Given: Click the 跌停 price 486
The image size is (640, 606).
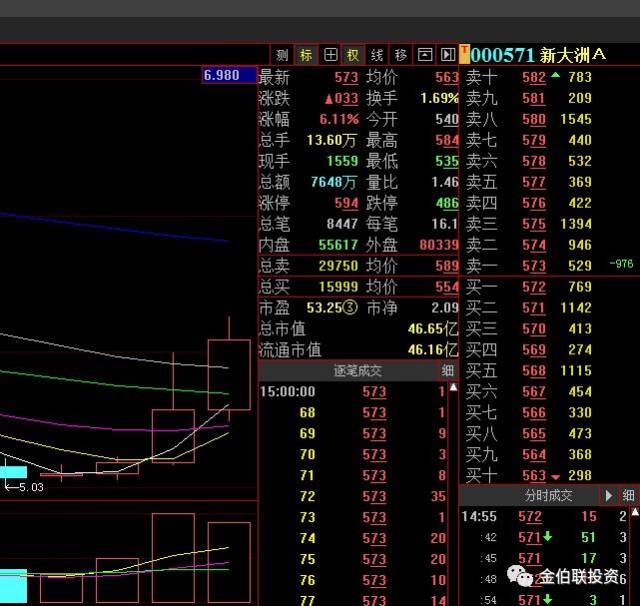Looking at the screenshot, I should 447,203.
